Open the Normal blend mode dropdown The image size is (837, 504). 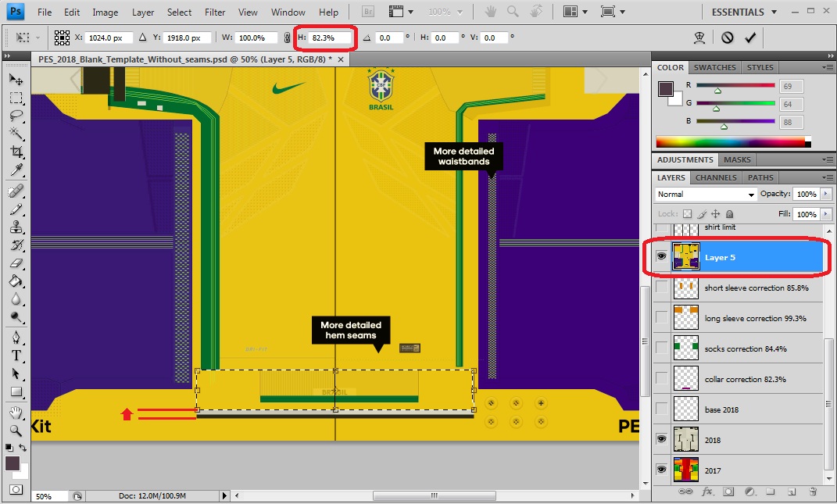[703, 194]
